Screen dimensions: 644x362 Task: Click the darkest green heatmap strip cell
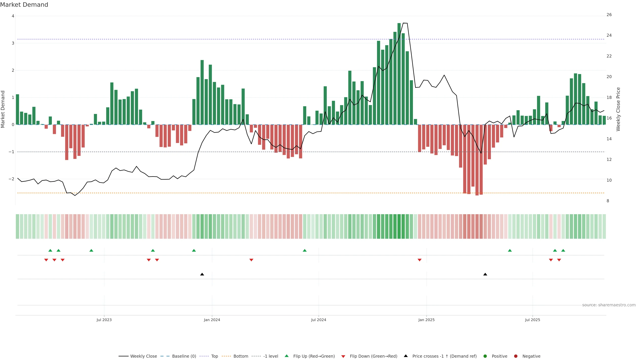pyautogui.click(x=399, y=226)
